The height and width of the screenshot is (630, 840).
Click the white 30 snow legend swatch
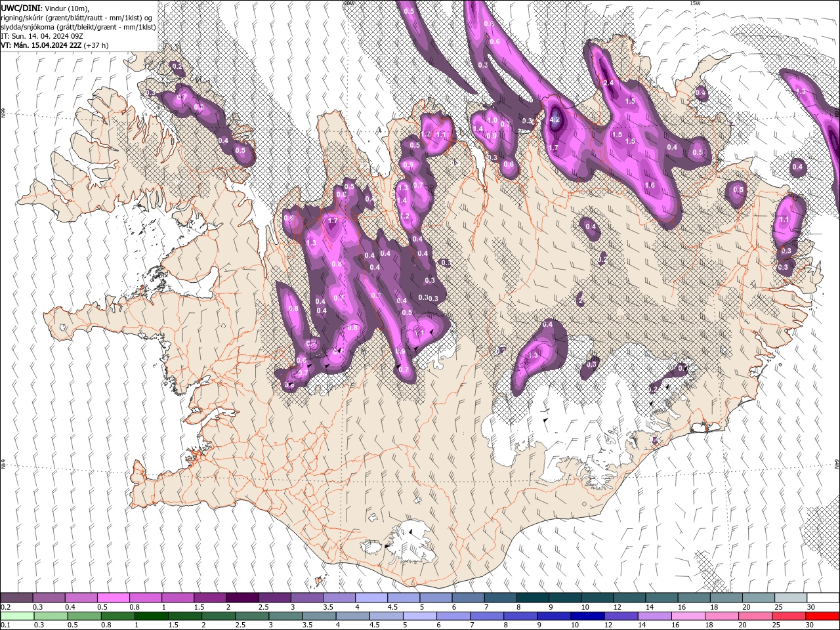tap(823, 598)
